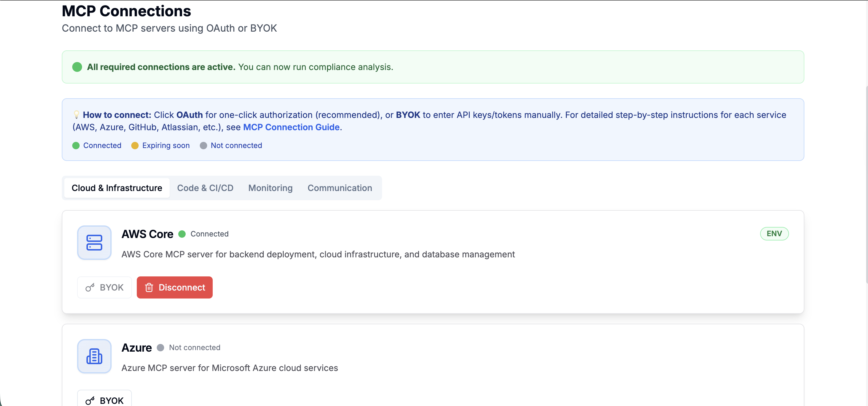The height and width of the screenshot is (406, 868).
Task: Click the Azure building icon
Action: [x=94, y=356]
